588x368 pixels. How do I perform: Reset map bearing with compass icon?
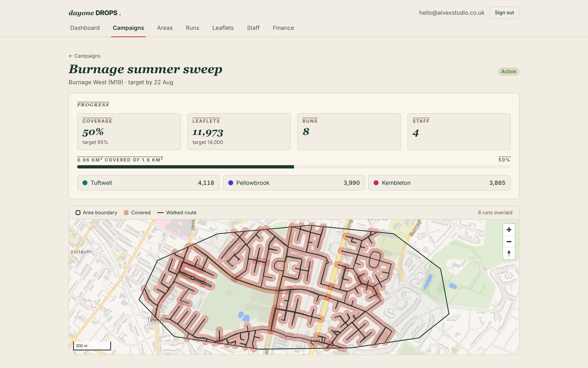pyautogui.click(x=509, y=254)
